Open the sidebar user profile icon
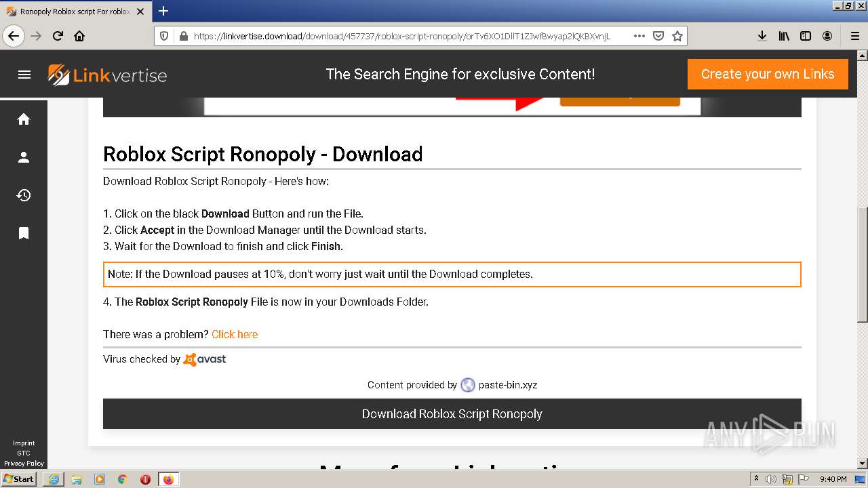The height and width of the screenshot is (488, 868). [24, 157]
